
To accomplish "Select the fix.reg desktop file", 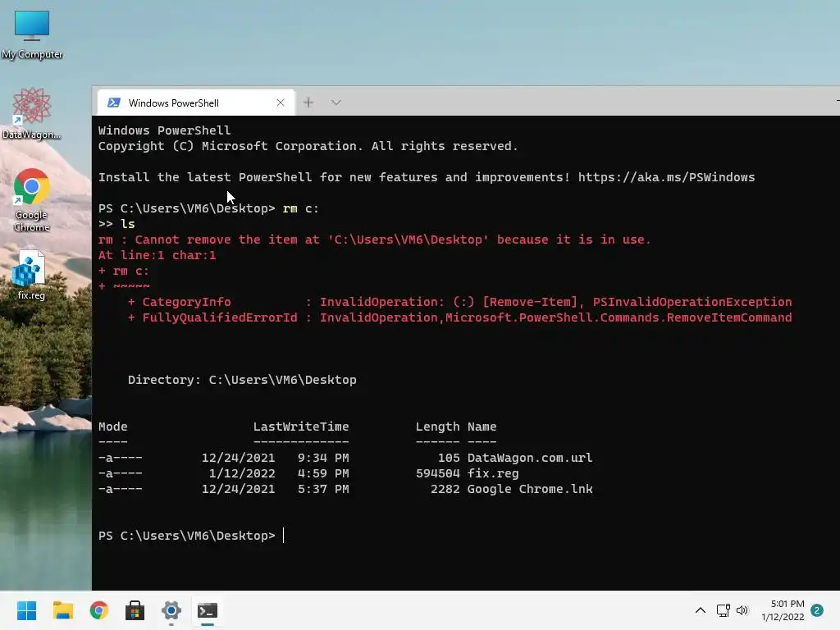I will (30, 276).
